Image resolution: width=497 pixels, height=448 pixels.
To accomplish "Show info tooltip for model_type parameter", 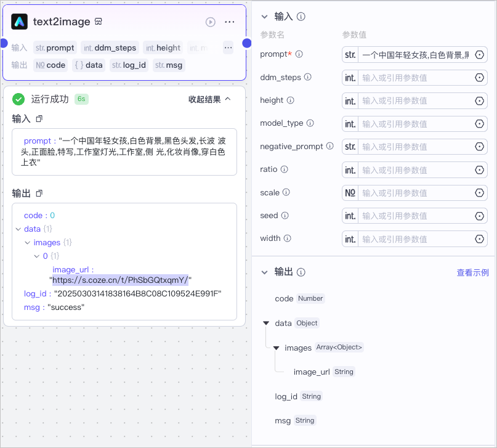I will (x=310, y=123).
